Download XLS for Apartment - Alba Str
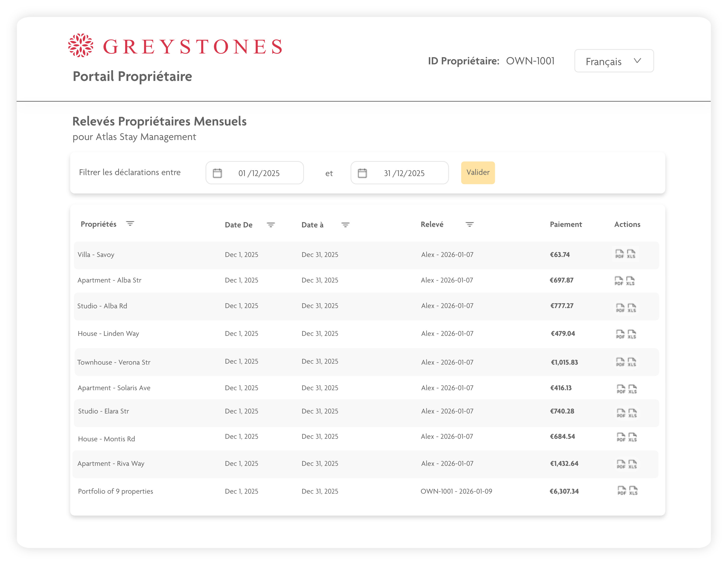This screenshot has height=565, width=728. click(x=630, y=281)
